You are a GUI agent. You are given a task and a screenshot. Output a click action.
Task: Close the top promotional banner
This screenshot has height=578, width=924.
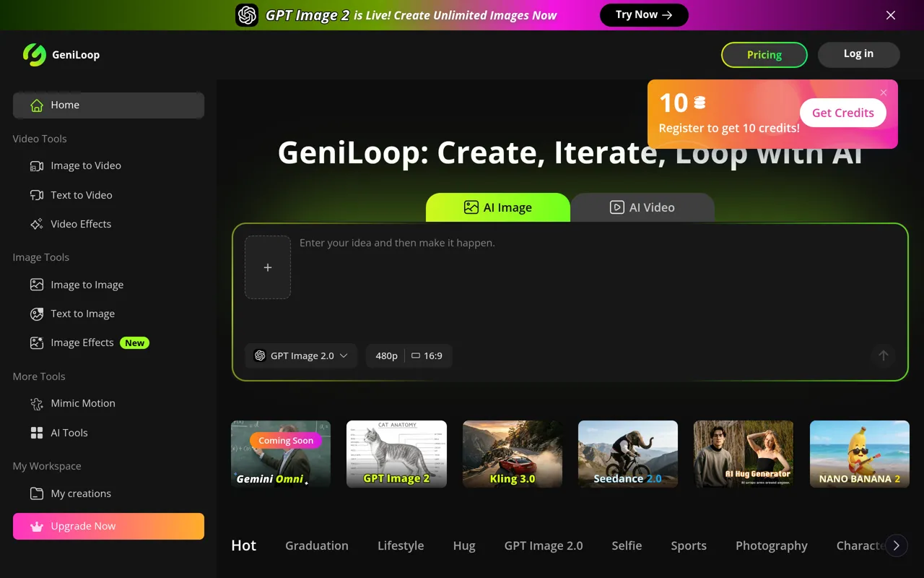coord(891,15)
